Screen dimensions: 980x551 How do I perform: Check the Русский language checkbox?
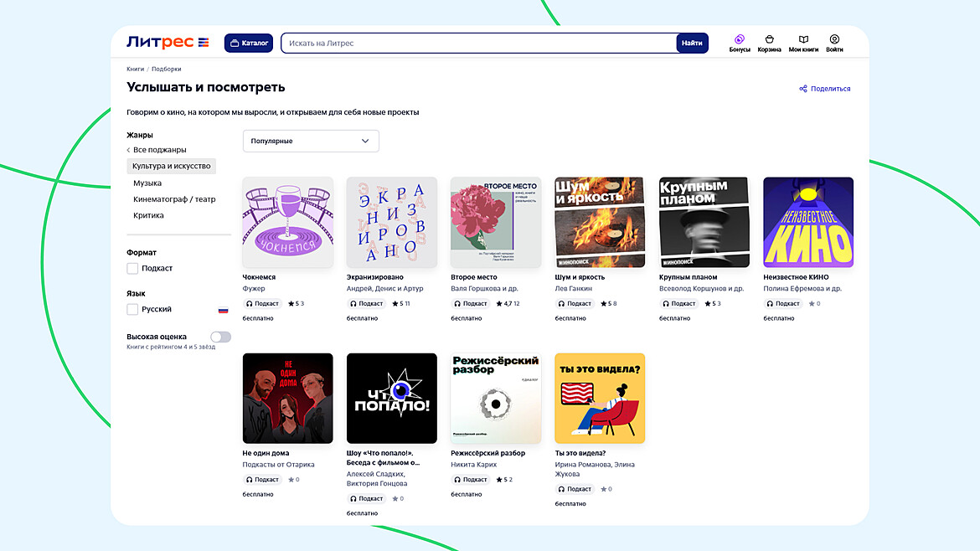click(x=132, y=310)
